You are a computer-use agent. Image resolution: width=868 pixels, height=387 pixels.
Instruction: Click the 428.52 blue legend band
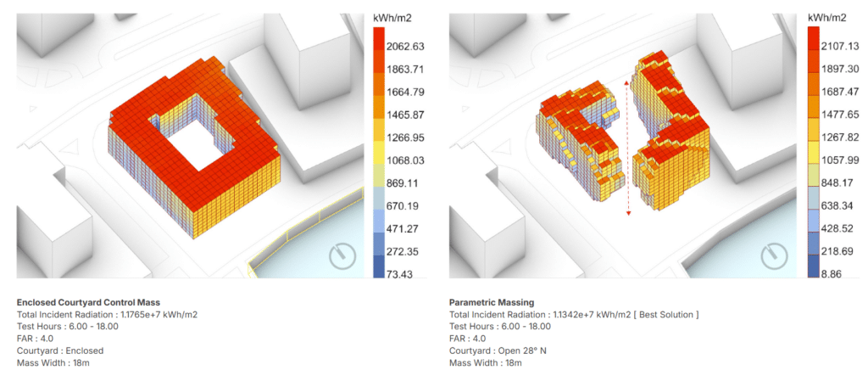click(x=813, y=227)
